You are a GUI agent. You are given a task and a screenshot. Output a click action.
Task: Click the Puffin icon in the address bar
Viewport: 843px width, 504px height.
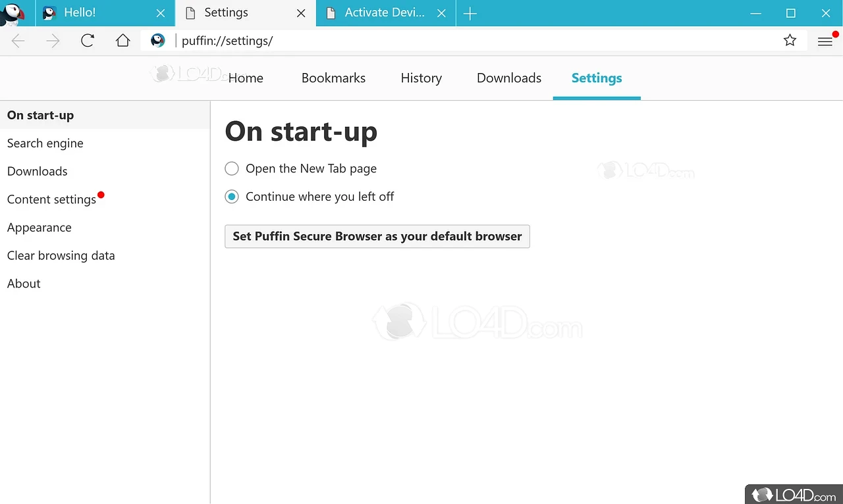coord(158,41)
